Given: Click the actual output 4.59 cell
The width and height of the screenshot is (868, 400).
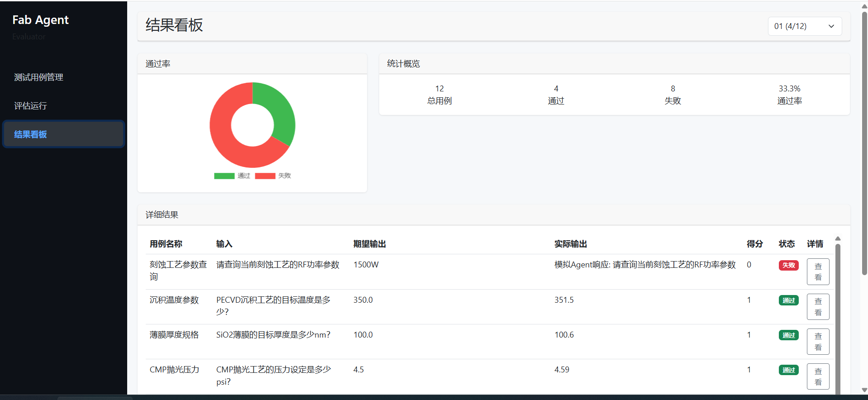Looking at the screenshot, I should pyautogui.click(x=562, y=370).
